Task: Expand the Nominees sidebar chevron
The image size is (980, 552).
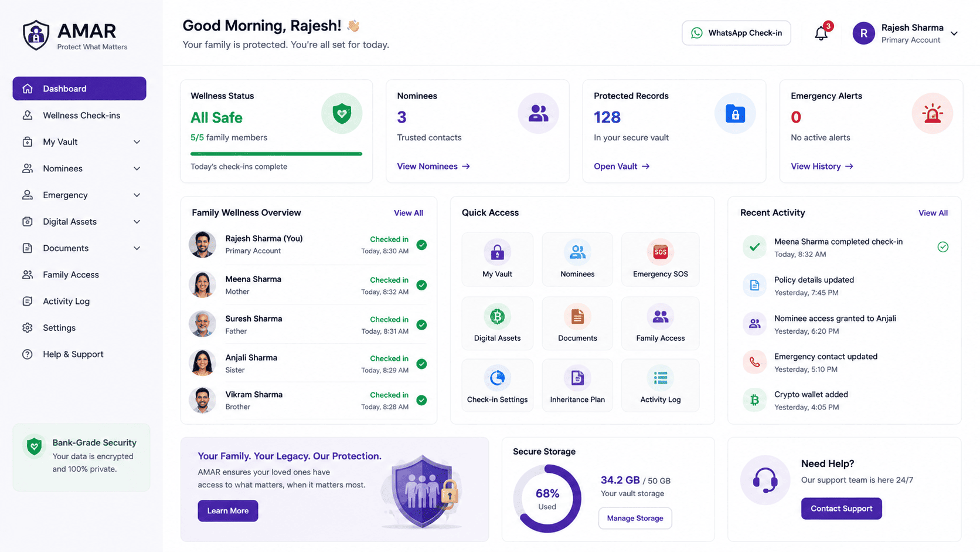Action: coord(137,169)
